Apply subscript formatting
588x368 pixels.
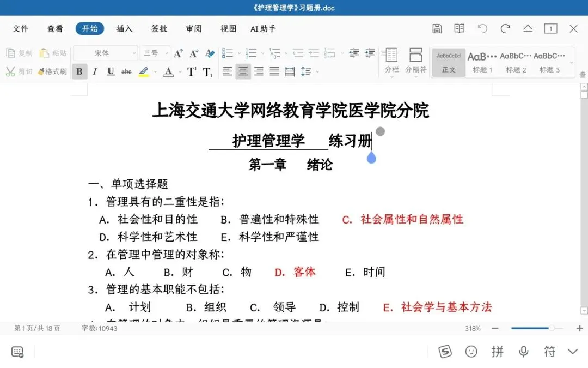(207, 72)
